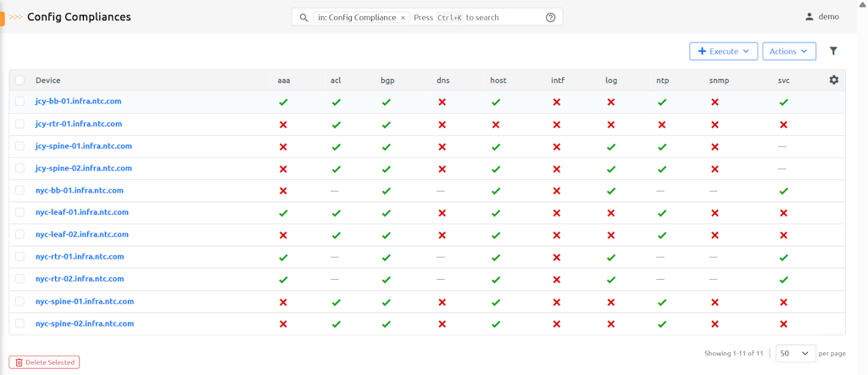Open device jcy-bb-01.infra.ntc.com

click(x=79, y=101)
